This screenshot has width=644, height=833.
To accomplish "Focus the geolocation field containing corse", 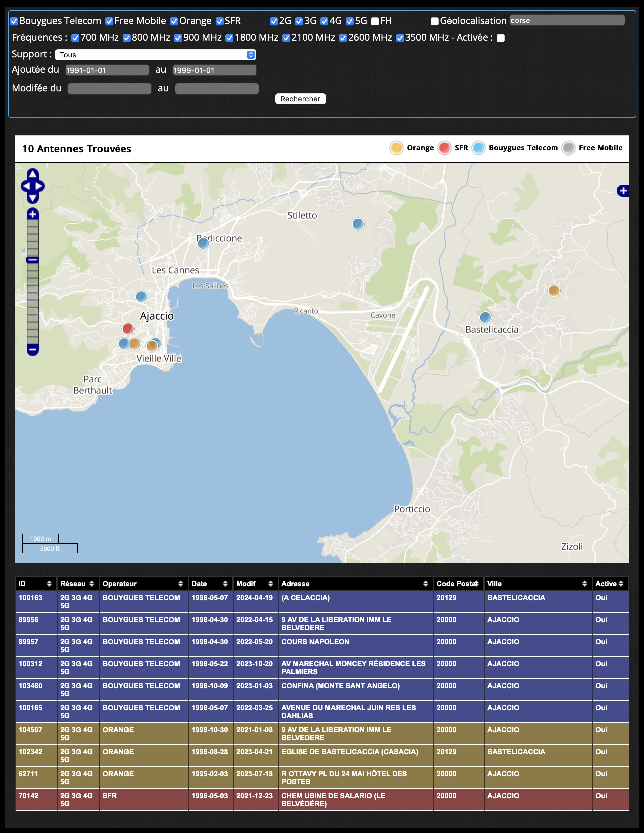I will pos(567,21).
